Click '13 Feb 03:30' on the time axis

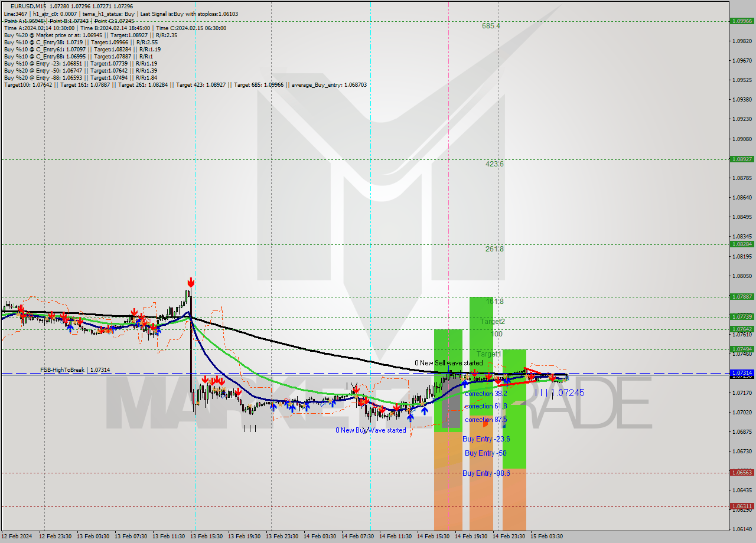pyautogui.click(x=93, y=537)
